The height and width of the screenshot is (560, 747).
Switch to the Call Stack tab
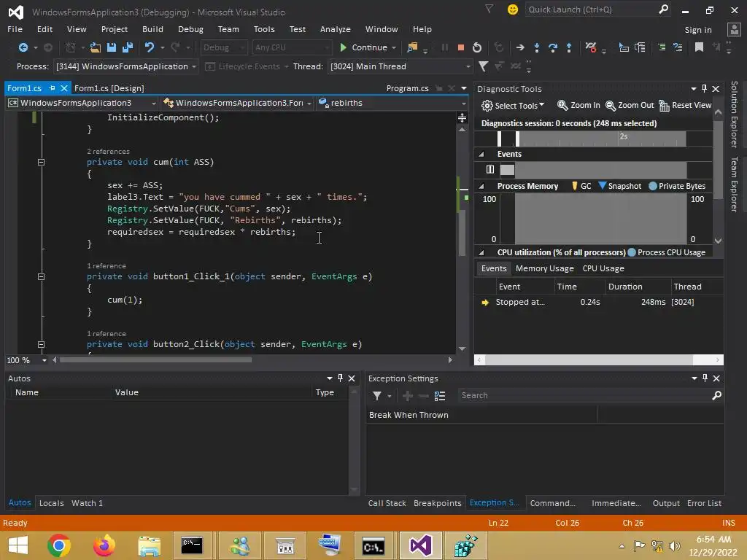tap(387, 503)
